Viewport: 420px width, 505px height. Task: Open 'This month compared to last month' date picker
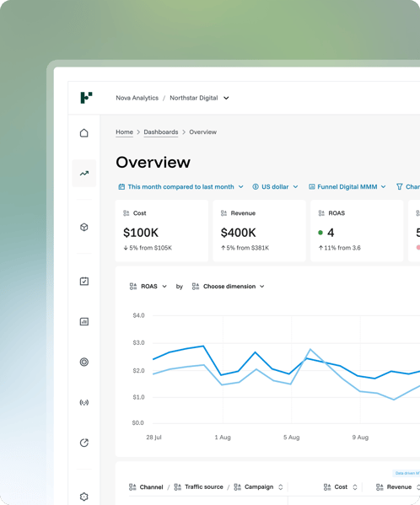180,187
